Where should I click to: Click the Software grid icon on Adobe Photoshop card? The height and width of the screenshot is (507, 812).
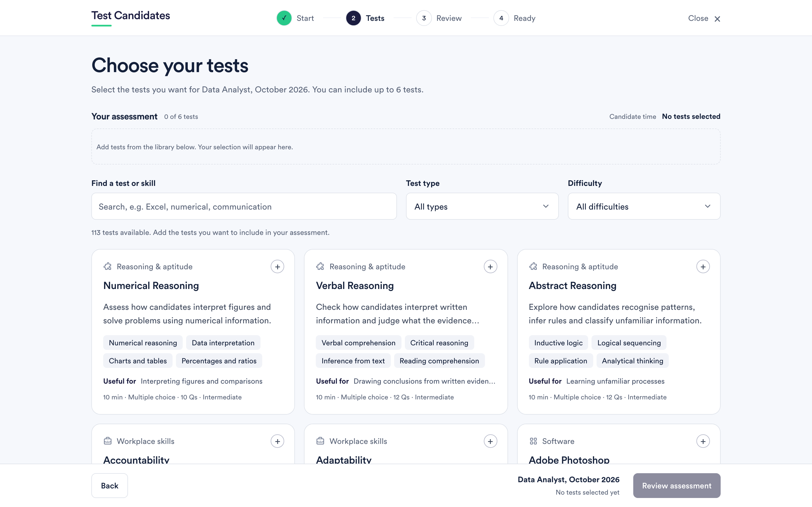(533, 441)
